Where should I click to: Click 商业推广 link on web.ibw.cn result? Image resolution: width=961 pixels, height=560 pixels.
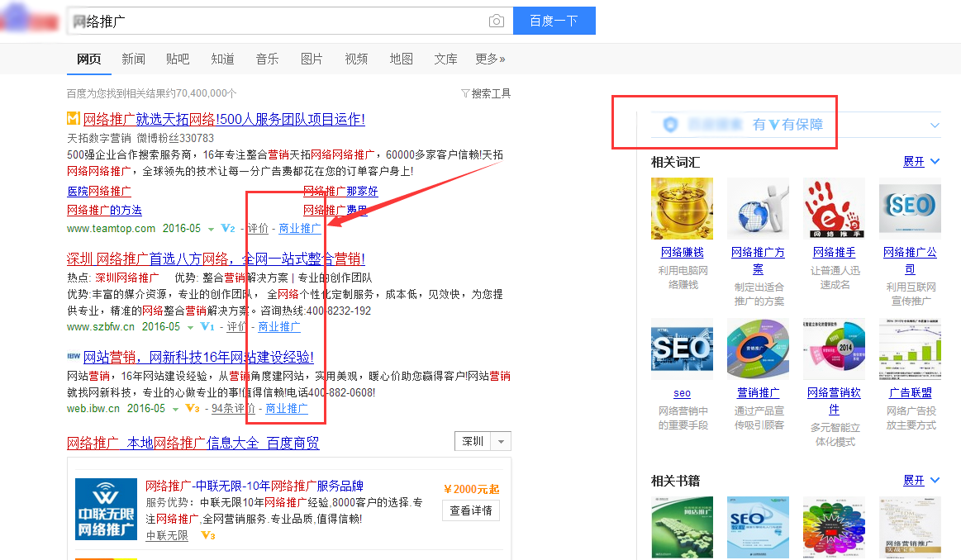pyautogui.click(x=286, y=408)
